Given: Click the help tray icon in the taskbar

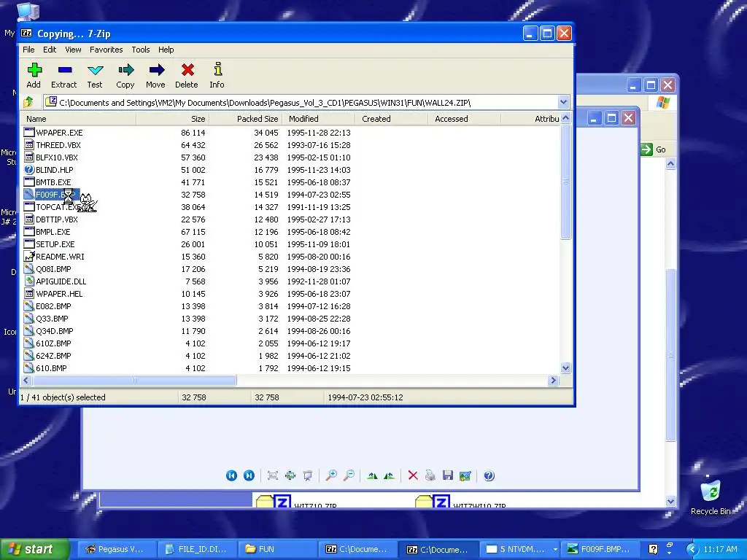Looking at the screenshot, I should (653, 549).
